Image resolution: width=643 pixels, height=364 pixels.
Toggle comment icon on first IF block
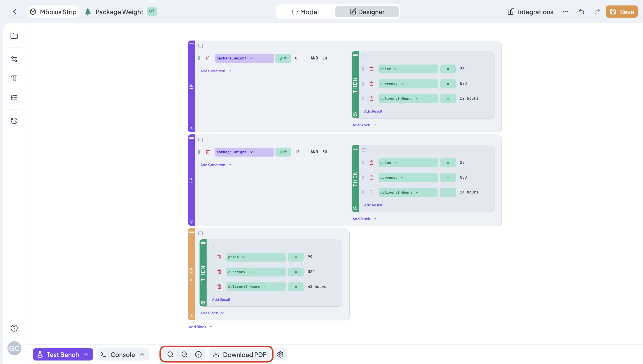tap(200, 46)
